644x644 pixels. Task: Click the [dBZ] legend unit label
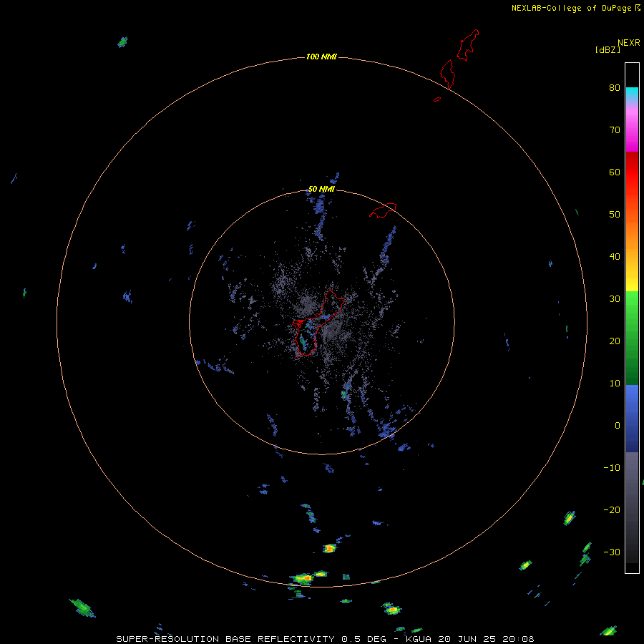(608, 49)
